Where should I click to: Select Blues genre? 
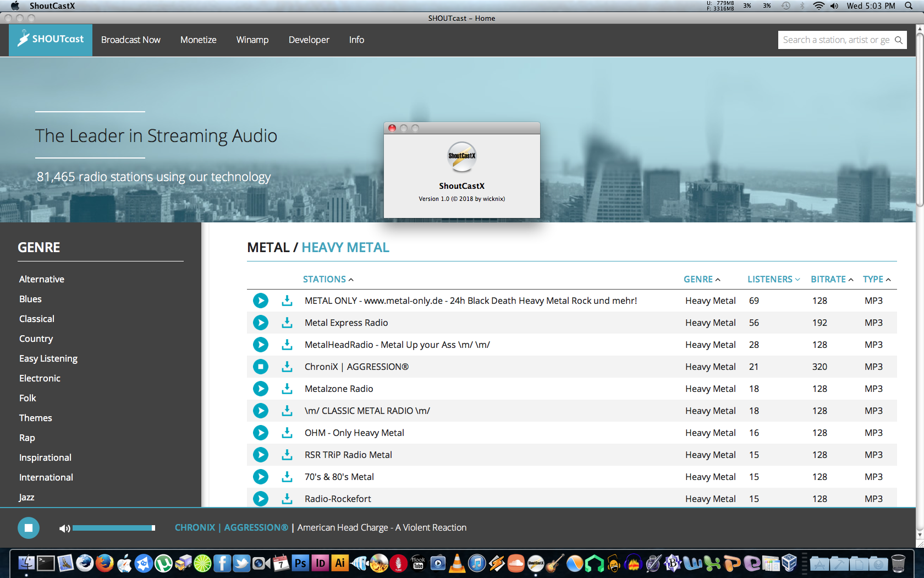click(x=30, y=299)
